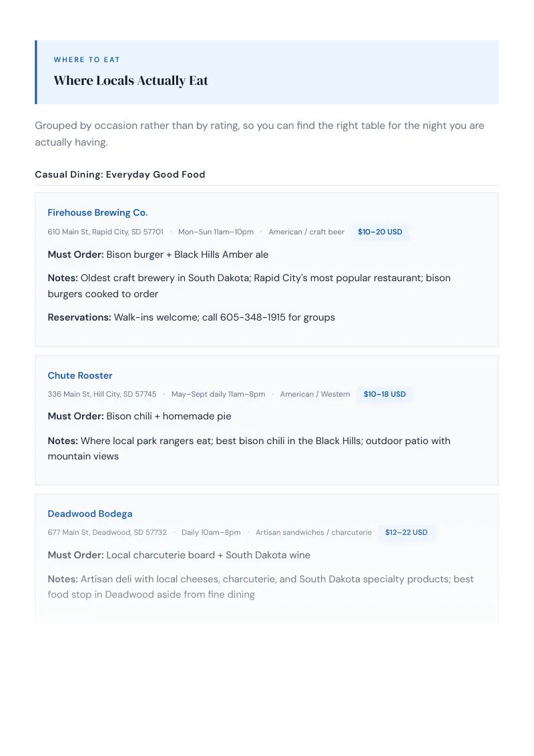The image size is (534, 756).
Task: Open the Deadwood Bodega restaurant link
Action: pos(90,514)
